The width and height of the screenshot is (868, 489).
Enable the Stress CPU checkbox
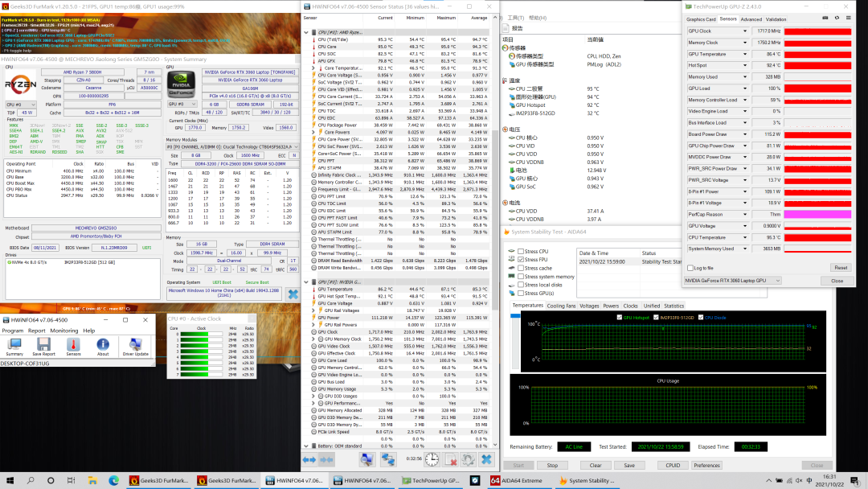point(521,252)
